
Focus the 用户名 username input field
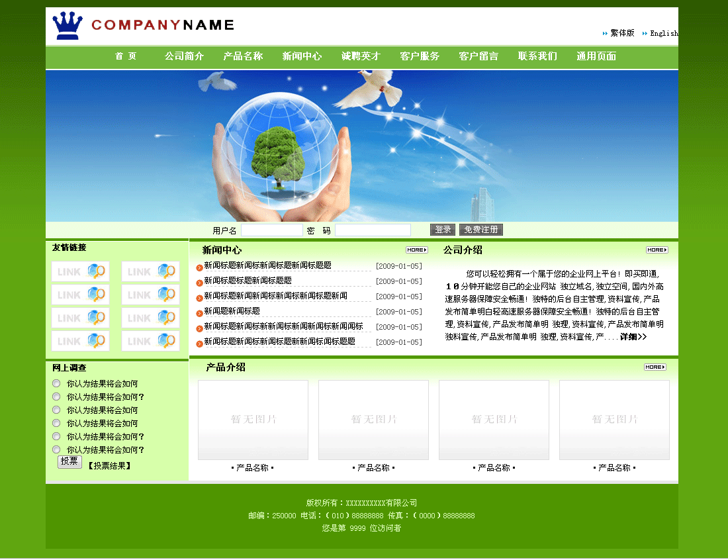(271, 230)
